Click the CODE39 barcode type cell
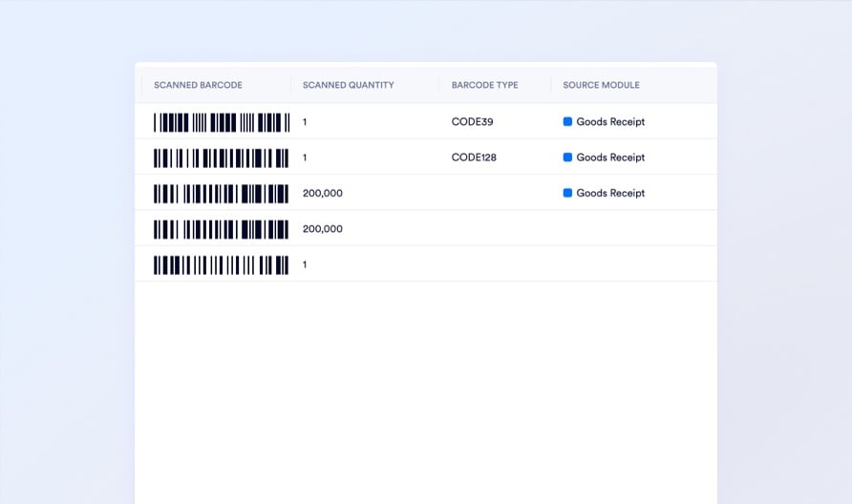This screenshot has width=852, height=504. click(472, 121)
